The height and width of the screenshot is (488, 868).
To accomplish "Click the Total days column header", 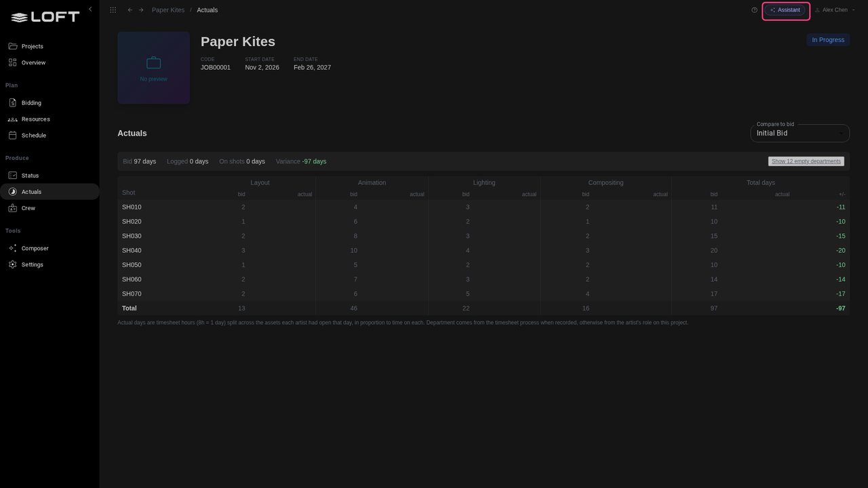I will pos(761,183).
